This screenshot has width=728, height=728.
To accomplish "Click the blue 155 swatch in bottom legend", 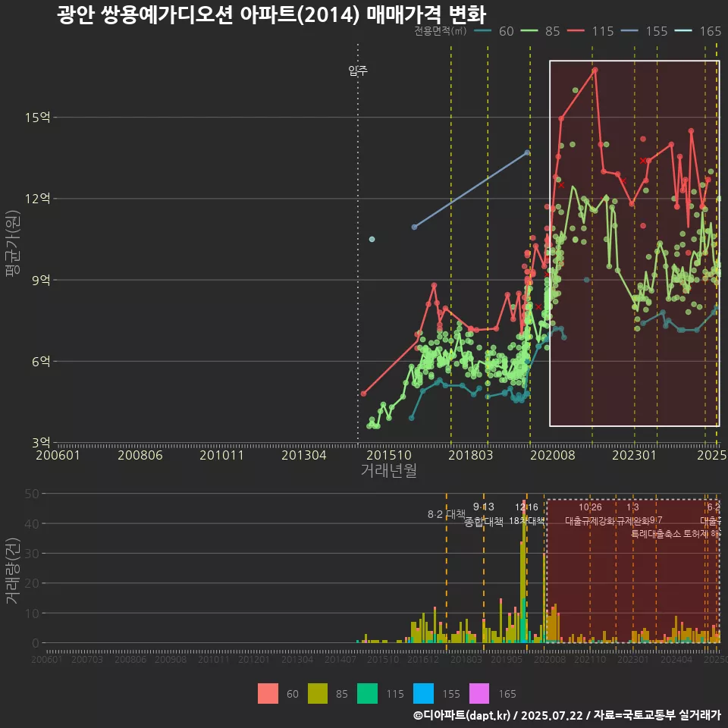I will tap(423, 694).
